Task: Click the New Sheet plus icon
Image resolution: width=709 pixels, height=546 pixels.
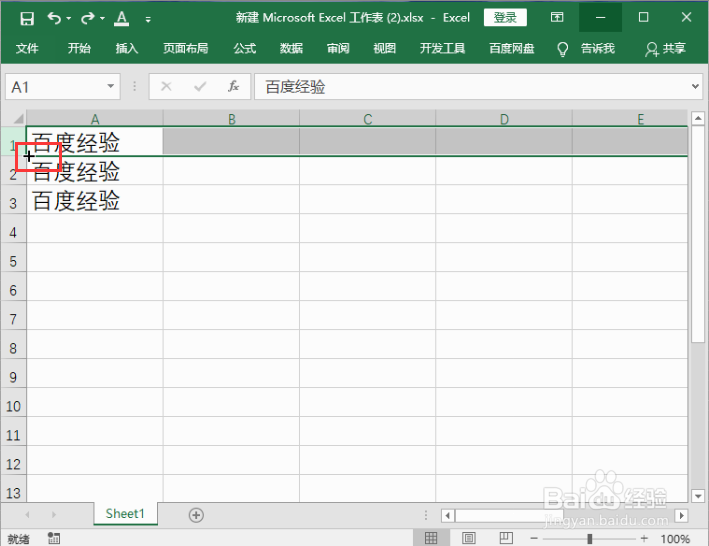Action: pyautogui.click(x=196, y=515)
